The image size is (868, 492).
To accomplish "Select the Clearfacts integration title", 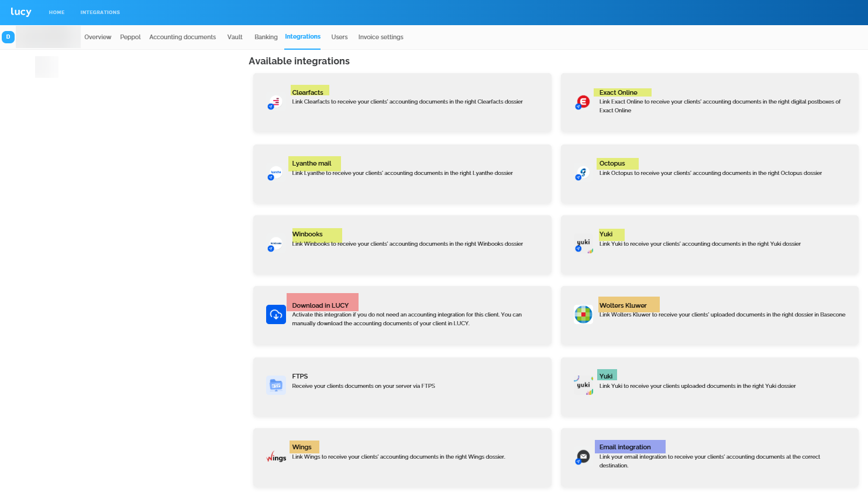I will (308, 92).
